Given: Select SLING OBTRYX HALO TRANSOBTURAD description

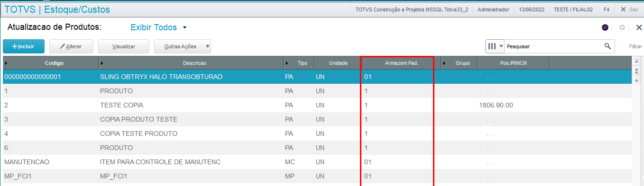Looking at the screenshot, I should [x=161, y=77].
